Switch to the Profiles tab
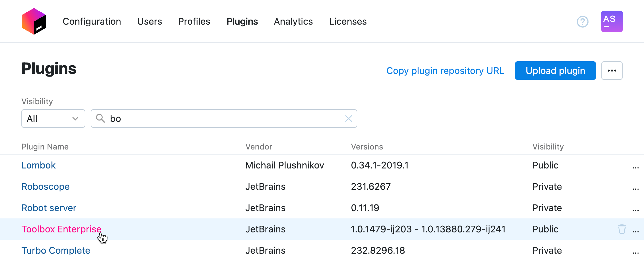The image size is (644, 271). (x=194, y=21)
